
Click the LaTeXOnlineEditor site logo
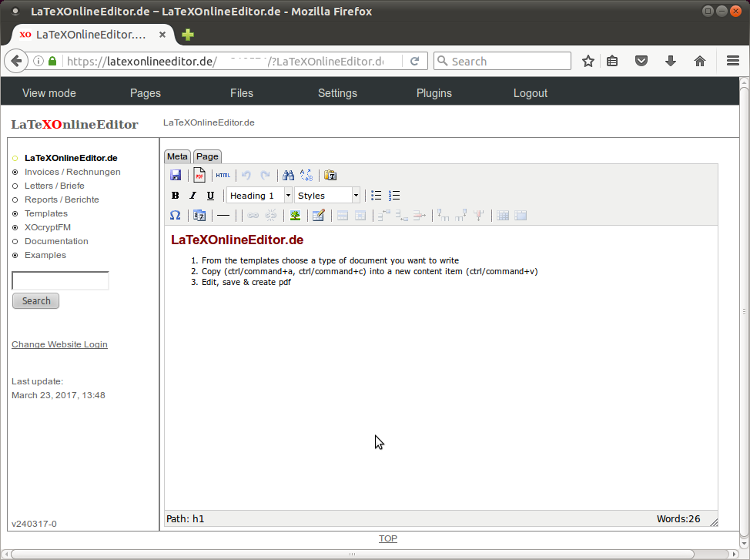click(75, 125)
